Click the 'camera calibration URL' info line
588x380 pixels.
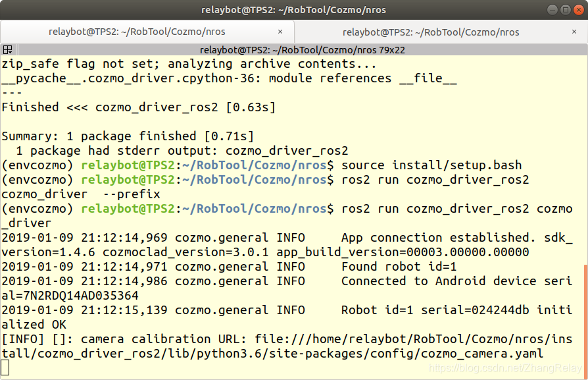click(287, 346)
